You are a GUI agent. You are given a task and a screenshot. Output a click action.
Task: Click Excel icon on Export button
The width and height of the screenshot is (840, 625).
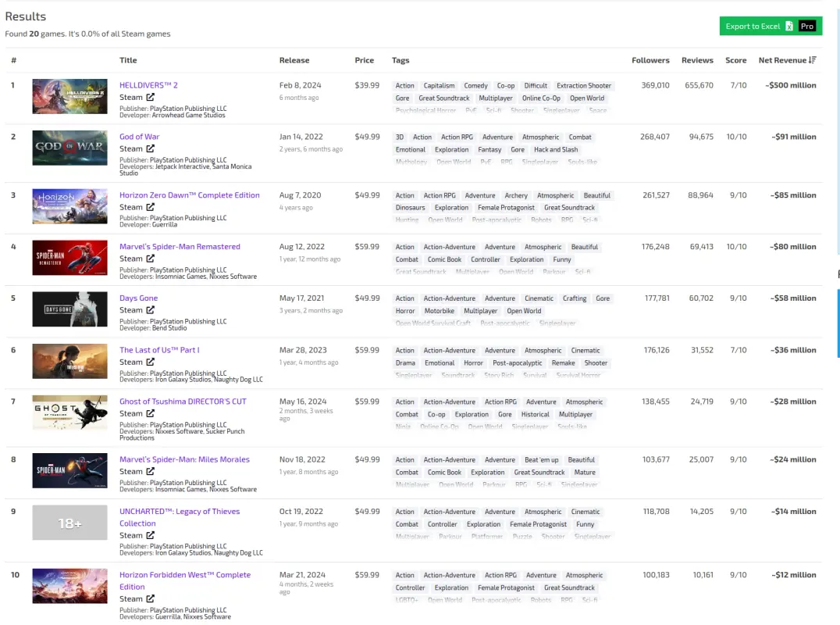789,27
